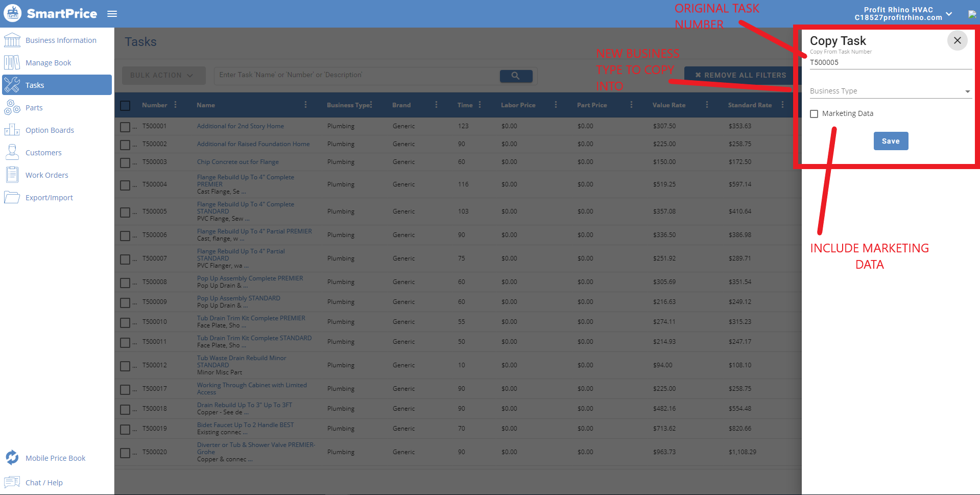Screen dimensions: 980x495
Task: Expand the Bulk Action dropdown
Action: (x=163, y=75)
